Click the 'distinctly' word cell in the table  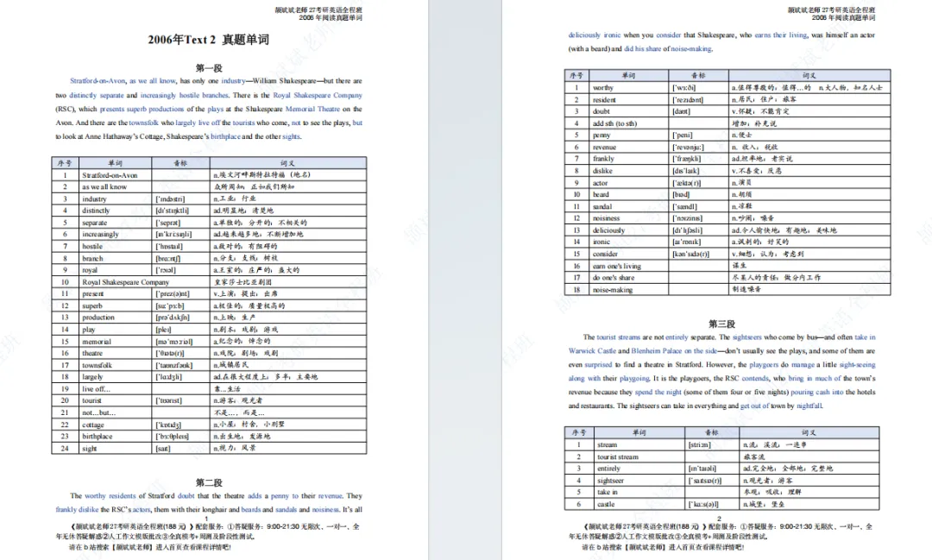tap(116, 211)
